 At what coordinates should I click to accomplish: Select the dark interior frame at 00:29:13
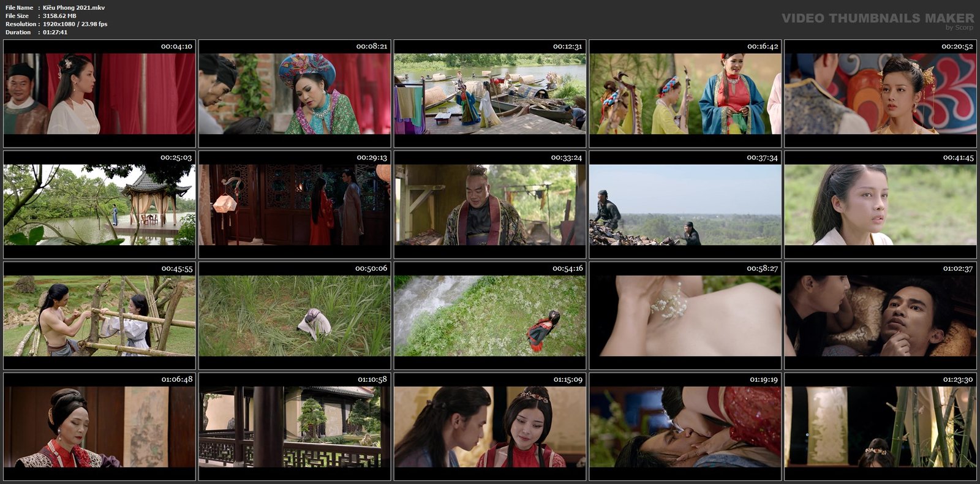295,205
